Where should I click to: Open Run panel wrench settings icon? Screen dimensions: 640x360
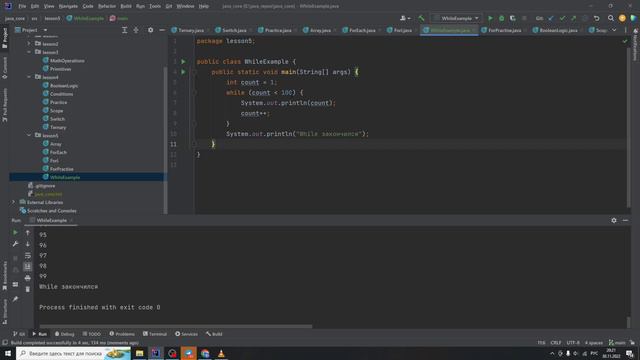tap(16, 244)
